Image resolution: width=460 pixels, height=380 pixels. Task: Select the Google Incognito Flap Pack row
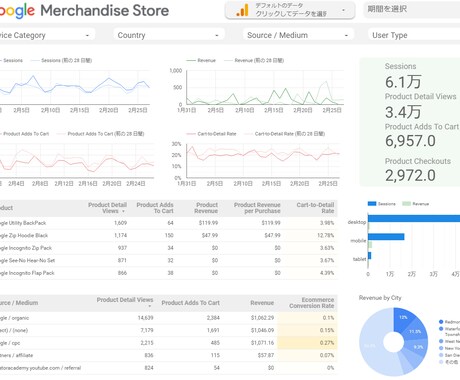[168, 273]
